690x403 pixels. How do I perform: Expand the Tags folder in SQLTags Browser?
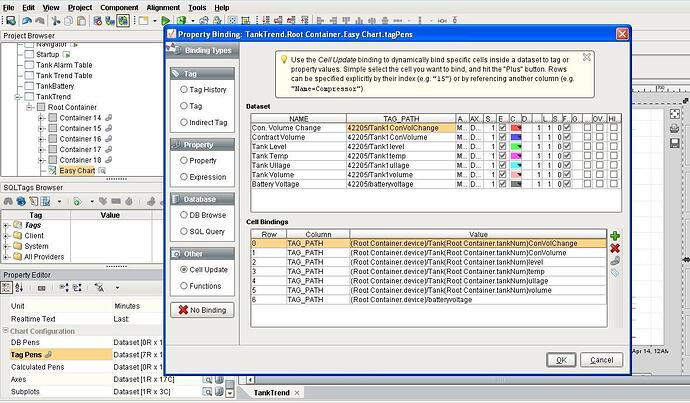pos(6,225)
